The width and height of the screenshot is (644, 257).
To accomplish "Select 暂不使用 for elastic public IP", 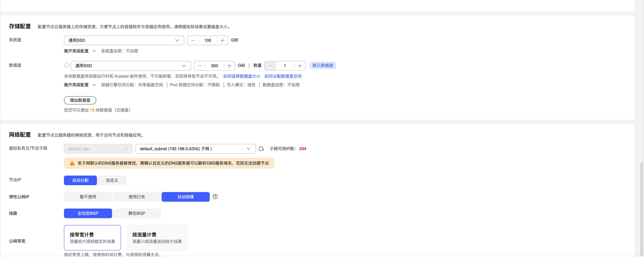I will (x=88, y=197).
